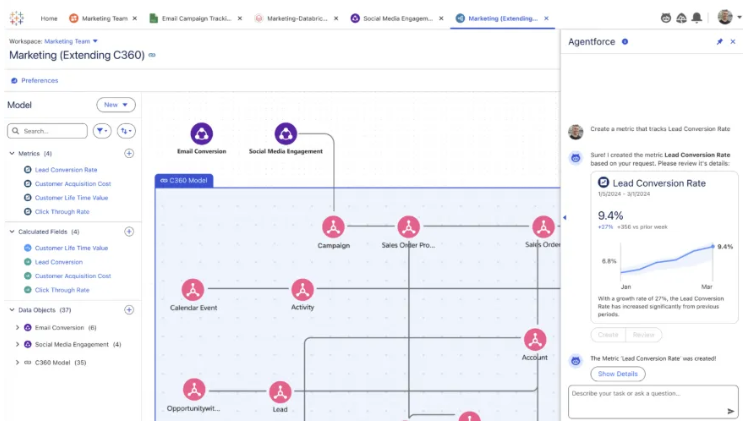Select the Sales Order Pro... node
The width and height of the screenshot is (743, 428).
[x=408, y=227]
